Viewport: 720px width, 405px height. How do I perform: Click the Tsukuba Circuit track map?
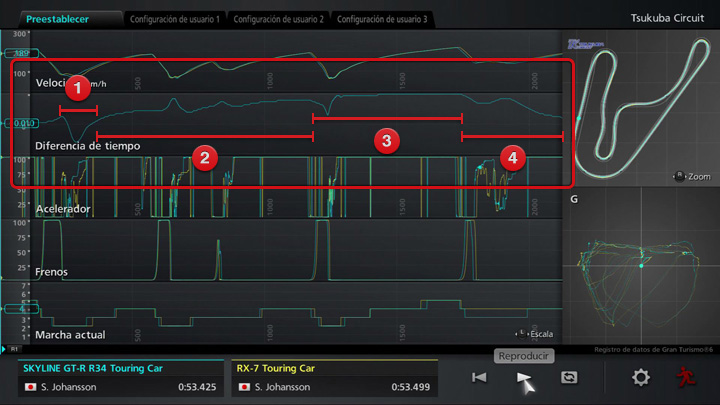tap(640, 108)
